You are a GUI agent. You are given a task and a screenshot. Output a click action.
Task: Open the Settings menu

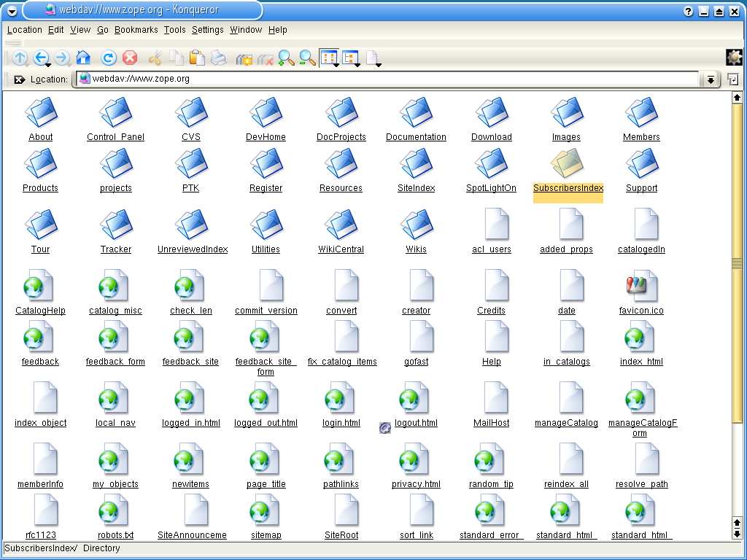click(207, 29)
